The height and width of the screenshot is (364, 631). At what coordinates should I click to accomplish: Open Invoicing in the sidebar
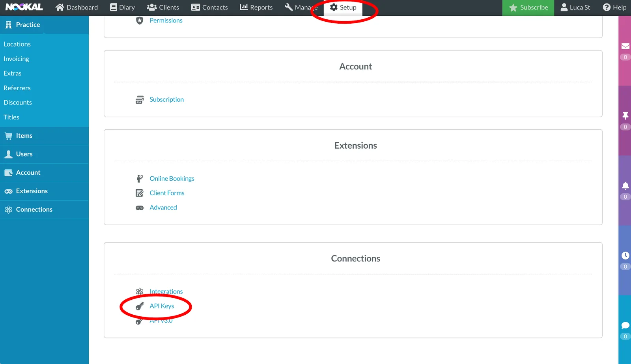[16, 59]
